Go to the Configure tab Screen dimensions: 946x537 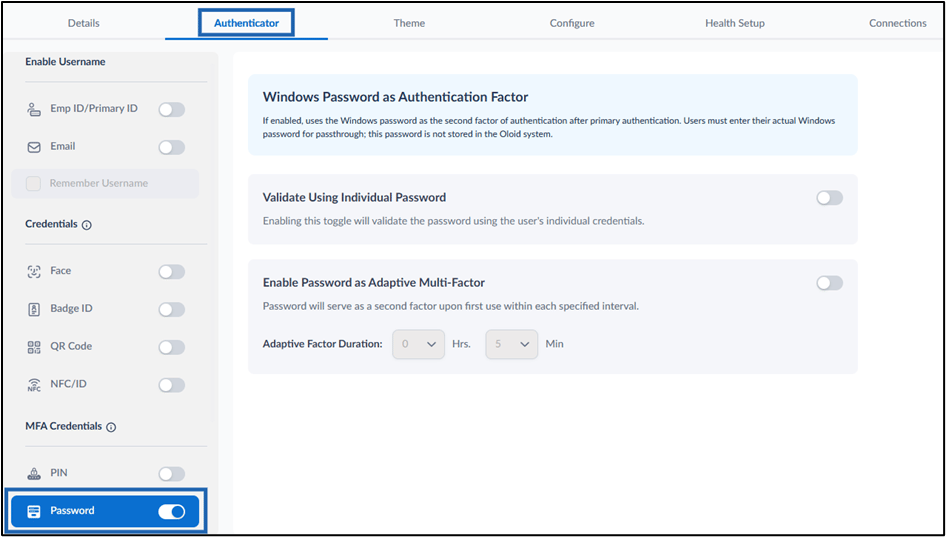click(572, 23)
